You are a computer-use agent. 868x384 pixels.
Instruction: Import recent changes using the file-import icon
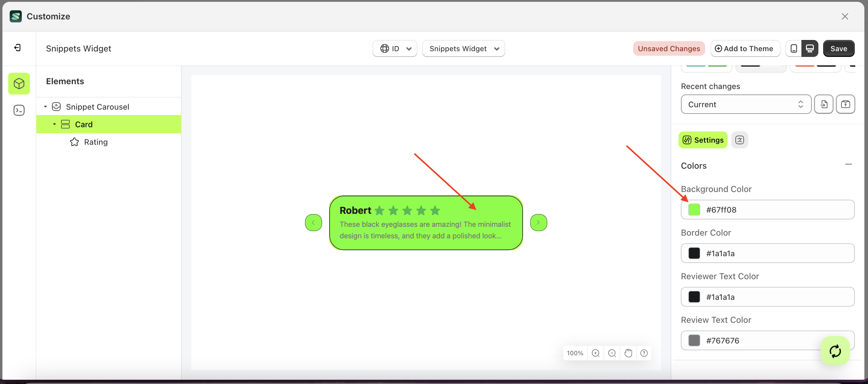(824, 104)
